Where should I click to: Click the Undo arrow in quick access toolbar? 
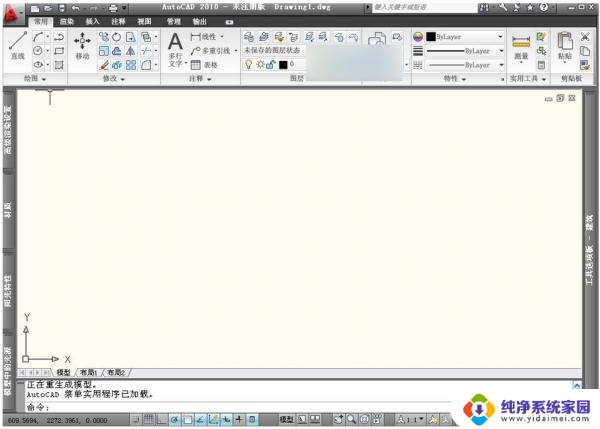[x=75, y=8]
